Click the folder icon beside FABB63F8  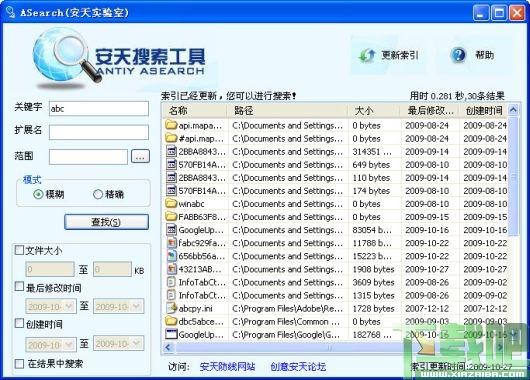tap(171, 216)
